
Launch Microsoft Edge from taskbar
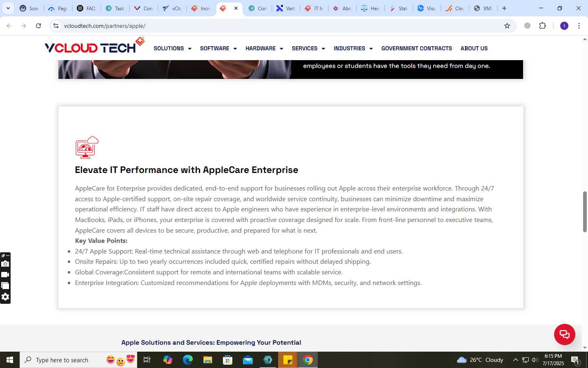point(188,360)
